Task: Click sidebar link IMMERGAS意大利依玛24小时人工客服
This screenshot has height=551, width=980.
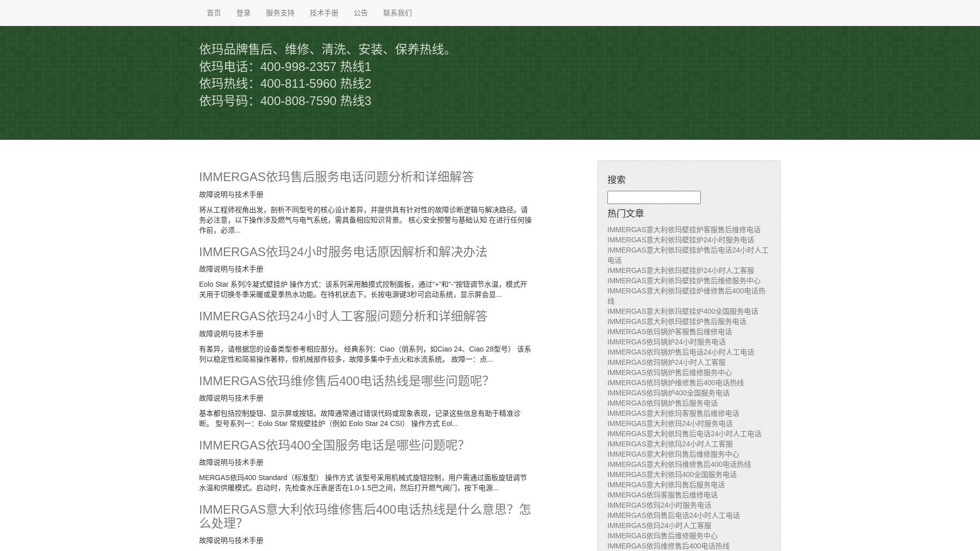Action: pos(670,444)
